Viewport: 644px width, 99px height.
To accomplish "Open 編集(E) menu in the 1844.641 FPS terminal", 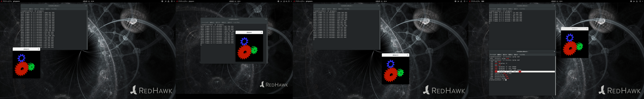I will pos(31,9).
